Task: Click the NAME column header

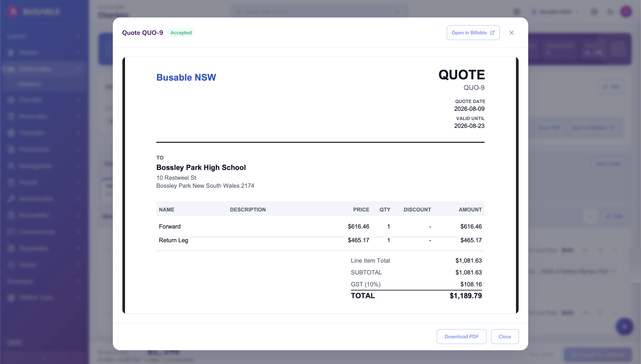Action: click(167, 209)
